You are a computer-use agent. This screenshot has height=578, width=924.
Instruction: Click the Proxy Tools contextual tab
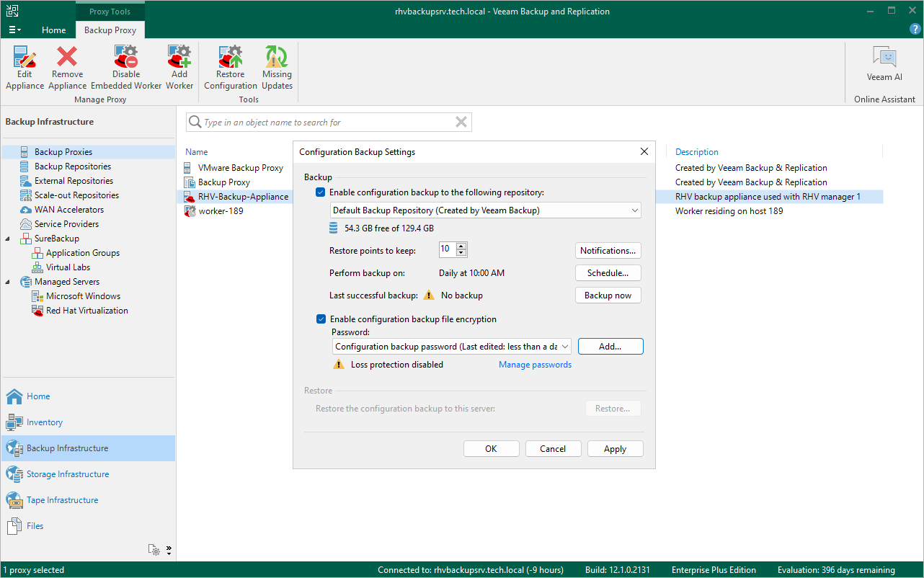click(110, 12)
